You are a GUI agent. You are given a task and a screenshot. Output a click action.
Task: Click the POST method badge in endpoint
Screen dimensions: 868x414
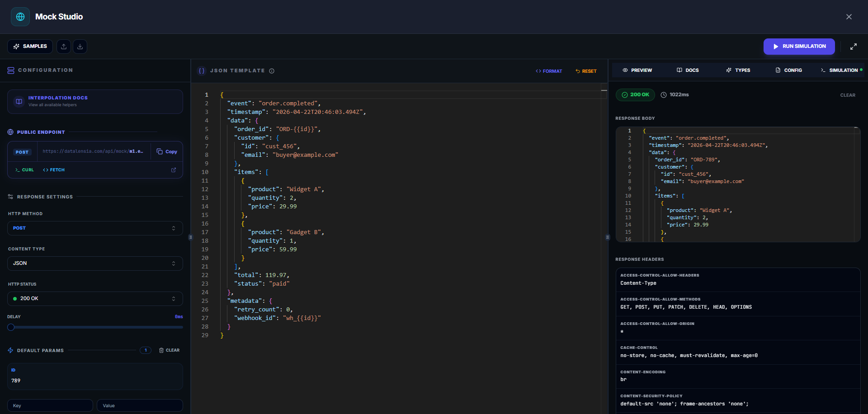tap(22, 152)
